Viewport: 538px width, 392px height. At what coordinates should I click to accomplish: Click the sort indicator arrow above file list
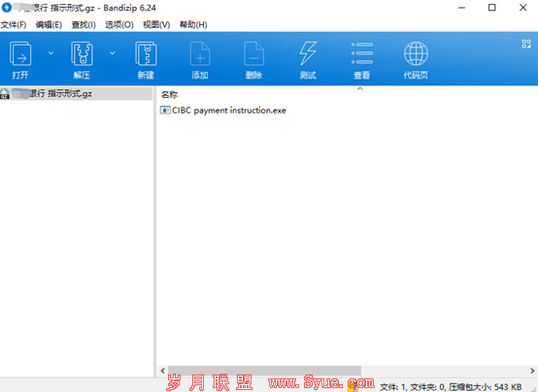[x=360, y=89]
